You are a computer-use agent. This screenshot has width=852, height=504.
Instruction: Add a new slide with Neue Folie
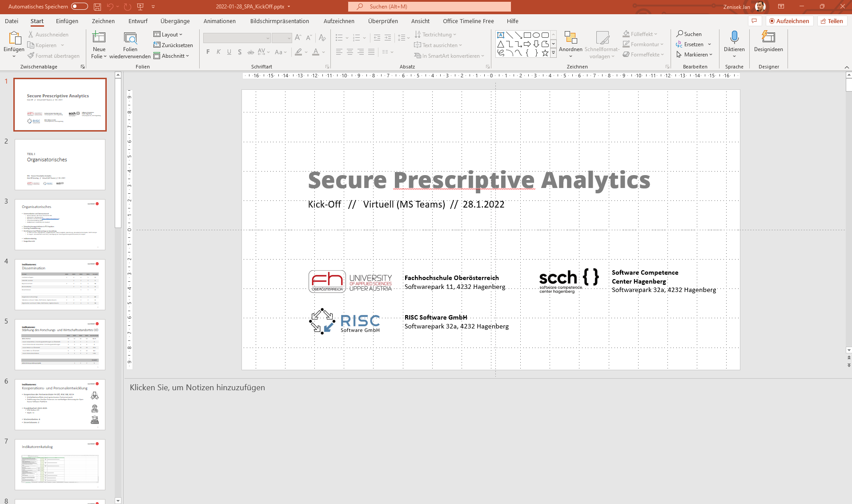pos(99,45)
